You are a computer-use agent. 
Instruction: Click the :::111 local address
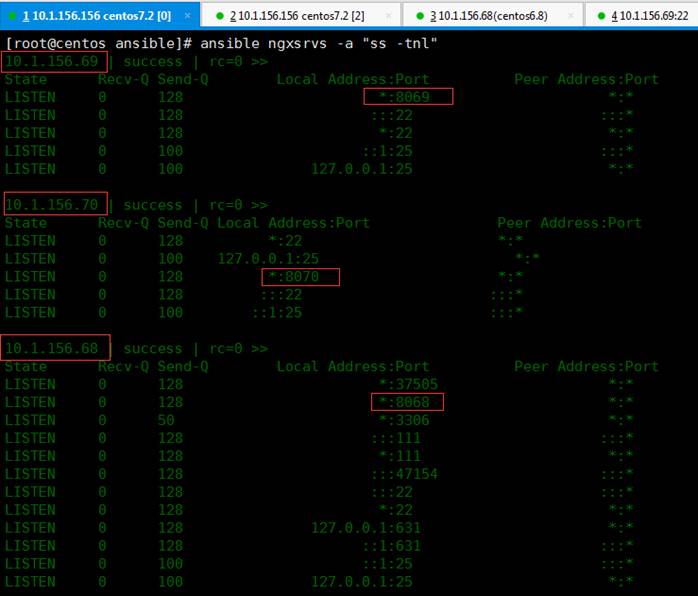(x=396, y=438)
